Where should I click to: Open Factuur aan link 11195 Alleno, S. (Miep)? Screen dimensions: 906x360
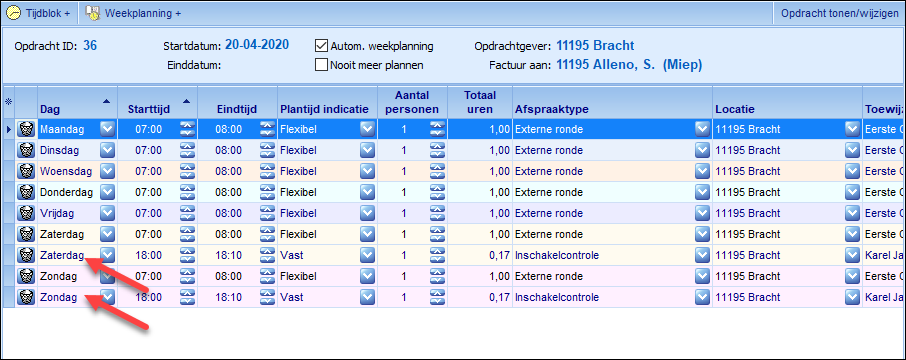point(629,65)
